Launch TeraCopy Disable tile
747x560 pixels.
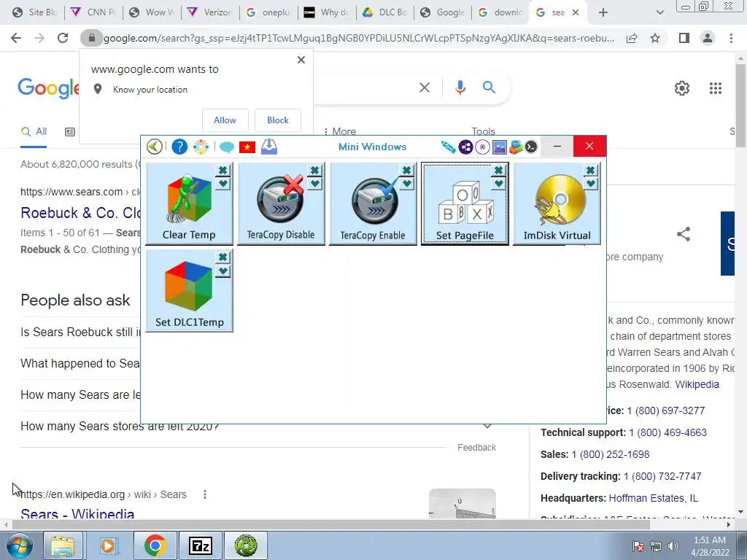tap(281, 204)
